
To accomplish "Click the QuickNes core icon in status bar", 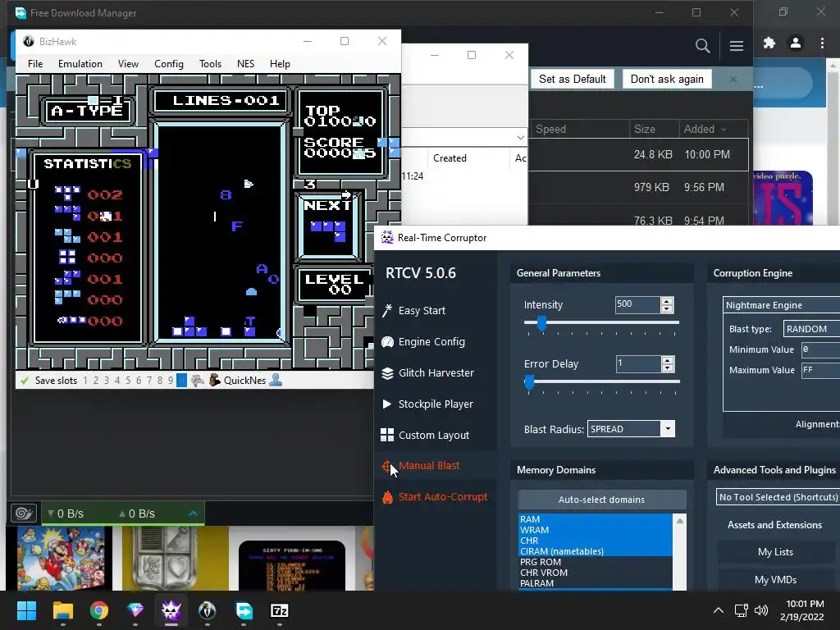I will point(215,381).
